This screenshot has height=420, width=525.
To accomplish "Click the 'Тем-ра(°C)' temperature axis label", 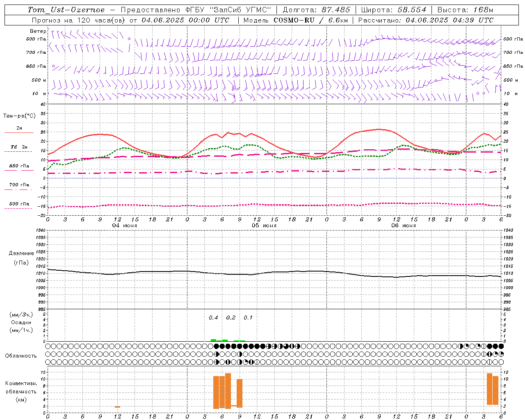I will pyautogui.click(x=19, y=116).
